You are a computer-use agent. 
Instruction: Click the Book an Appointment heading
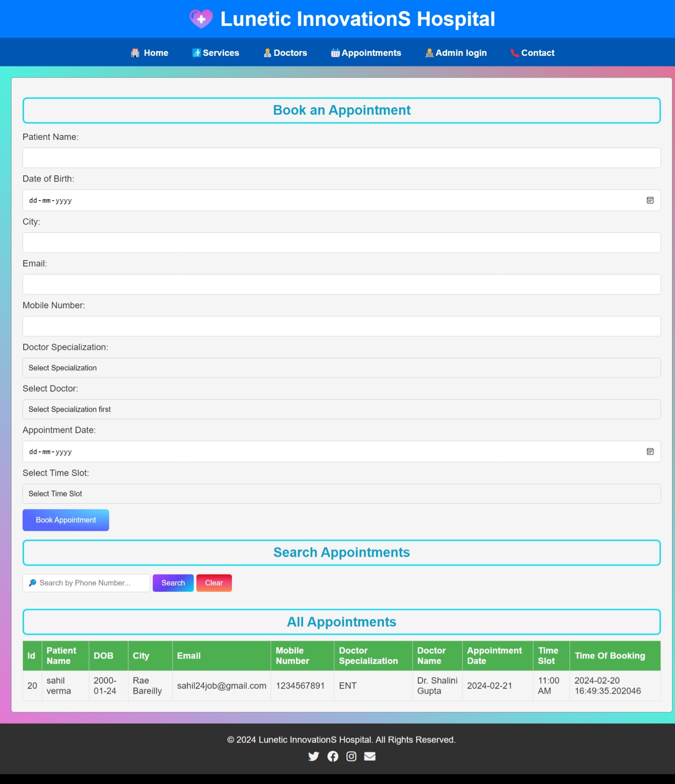342,110
